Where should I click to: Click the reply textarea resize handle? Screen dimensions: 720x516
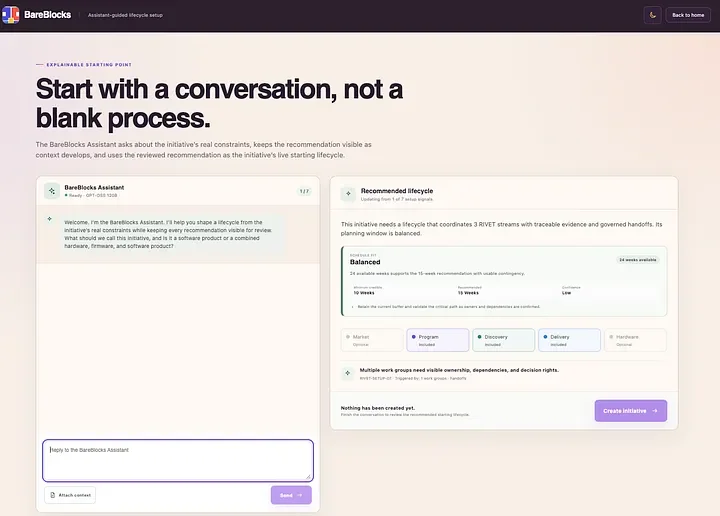[x=308, y=477]
